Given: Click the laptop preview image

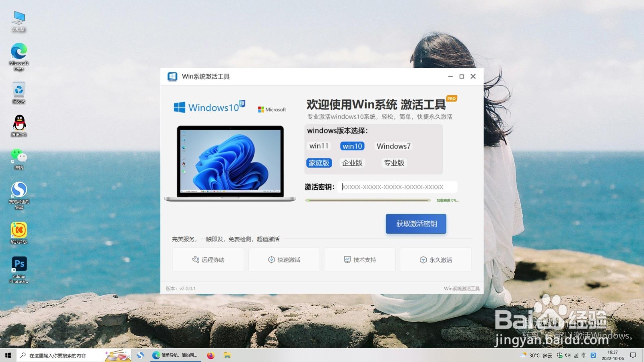Looking at the screenshot, I should pyautogui.click(x=230, y=163).
